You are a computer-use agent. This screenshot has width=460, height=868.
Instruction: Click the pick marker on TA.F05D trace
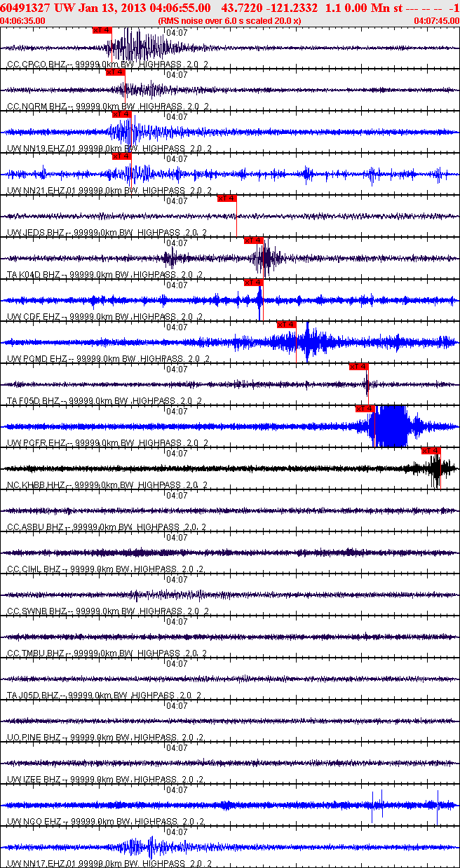click(x=358, y=367)
